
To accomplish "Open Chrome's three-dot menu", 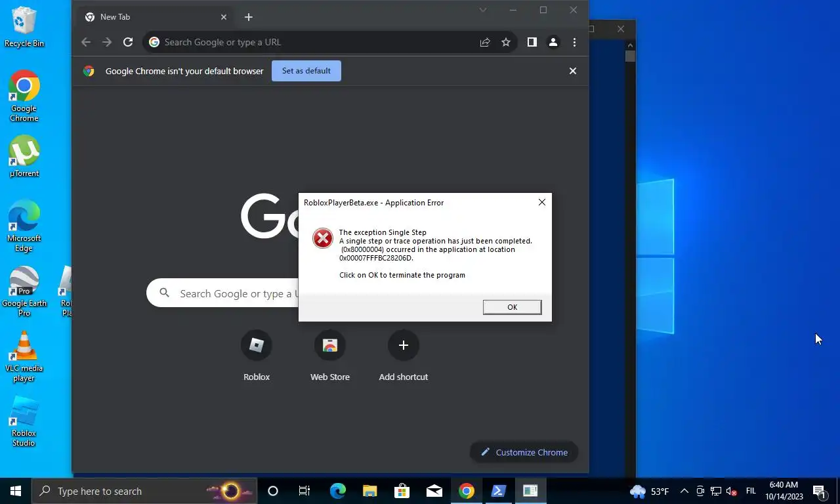I will click(x=574, y=42).
